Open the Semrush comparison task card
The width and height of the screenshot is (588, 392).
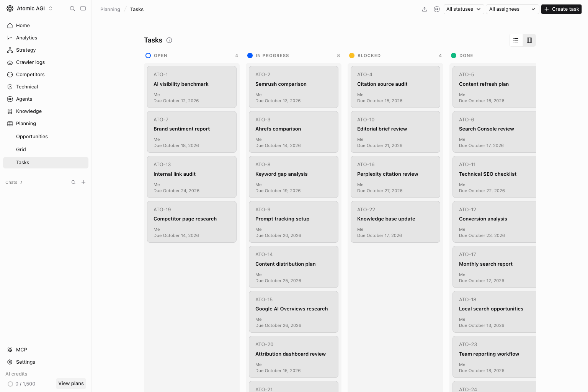pyautogui.click(x=294, y=87)
